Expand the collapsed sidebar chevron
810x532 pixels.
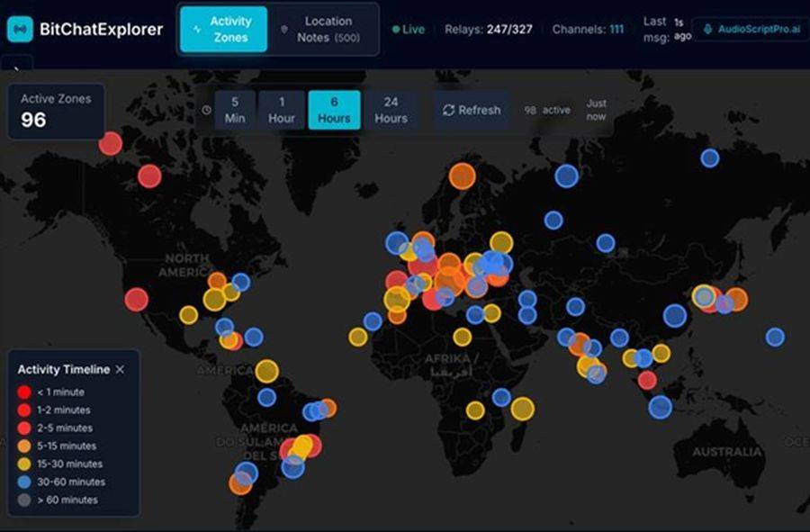[17, 67]
